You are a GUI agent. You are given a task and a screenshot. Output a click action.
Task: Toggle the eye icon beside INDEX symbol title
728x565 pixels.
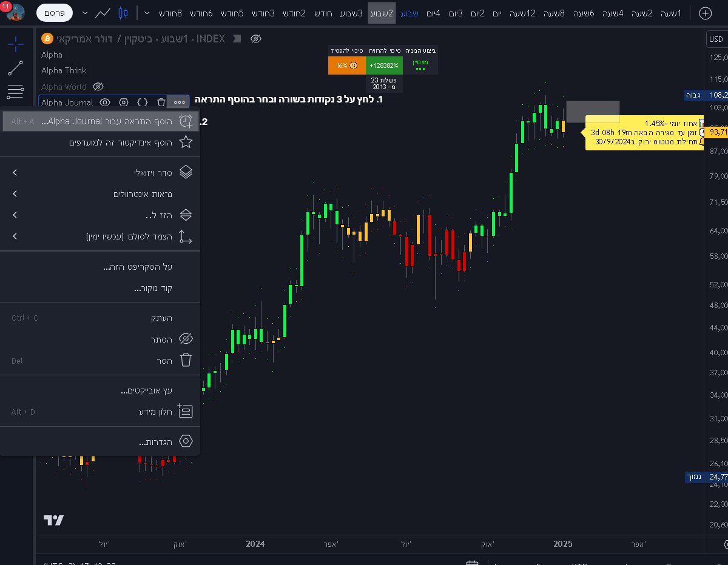tap(255, 39)
